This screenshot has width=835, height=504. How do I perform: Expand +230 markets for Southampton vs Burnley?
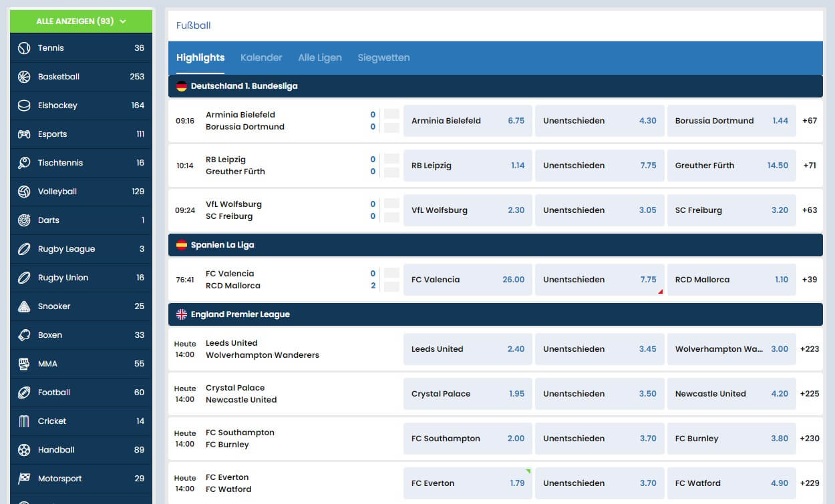(x=810, y=439)
